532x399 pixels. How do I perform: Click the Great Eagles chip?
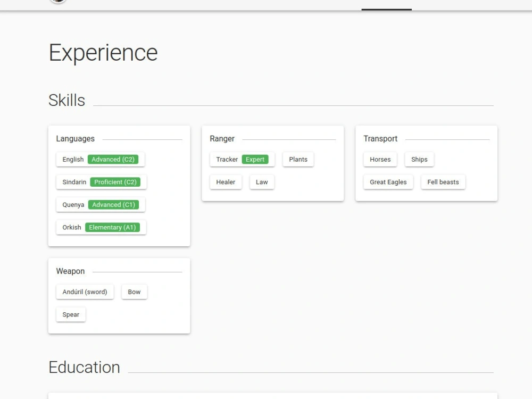click(x=388, y=182)
